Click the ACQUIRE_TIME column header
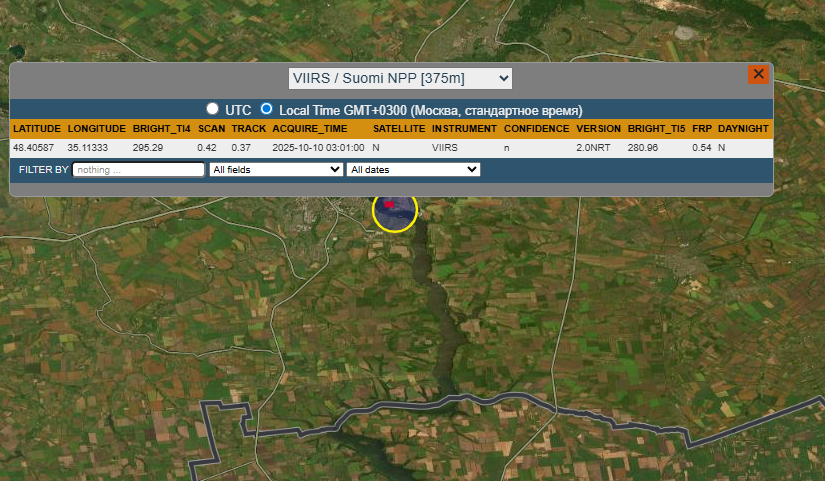Screen dimensions: 825x481 310,129
